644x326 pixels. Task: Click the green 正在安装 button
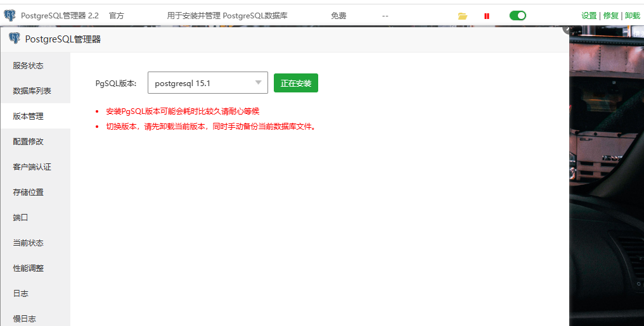point(296,84)
